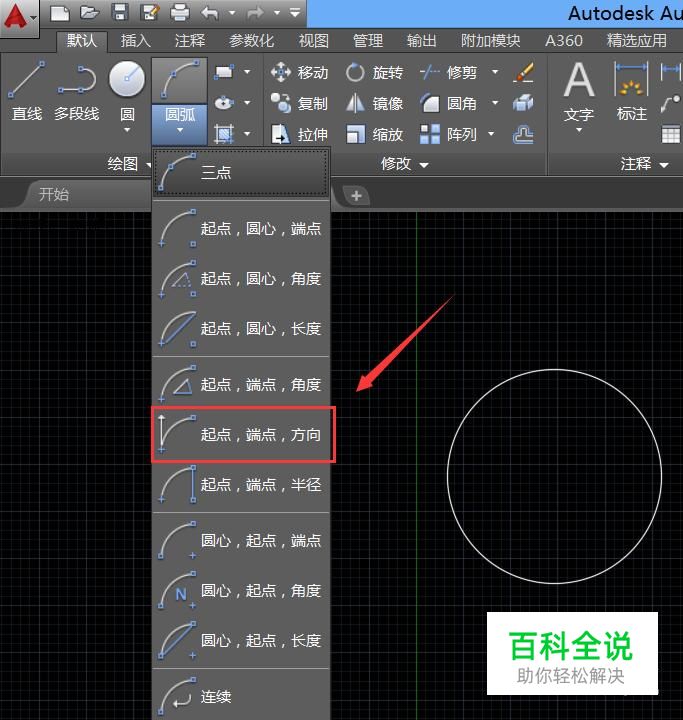Switch to the A360 ribbon tab
683x720 pixels.
tap(564, 41)
